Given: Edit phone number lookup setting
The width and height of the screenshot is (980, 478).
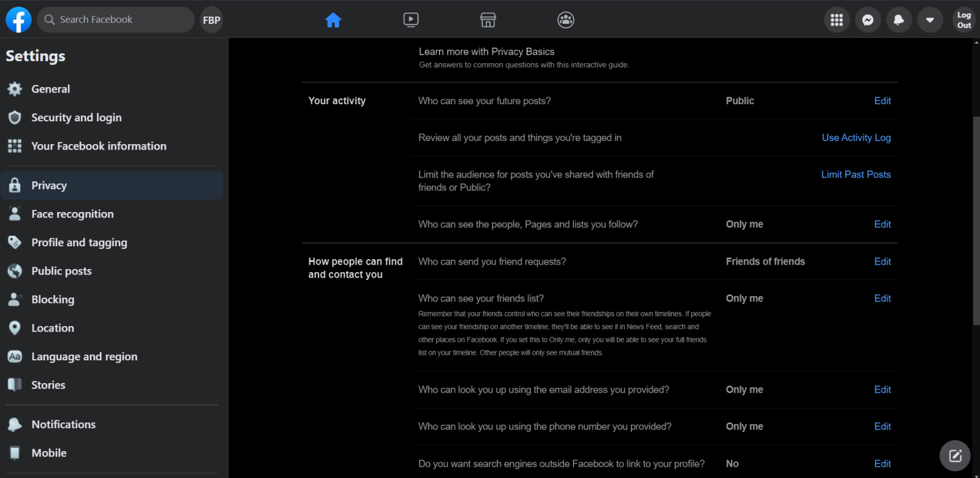Looking at the screenshot, I should point(882,427).
